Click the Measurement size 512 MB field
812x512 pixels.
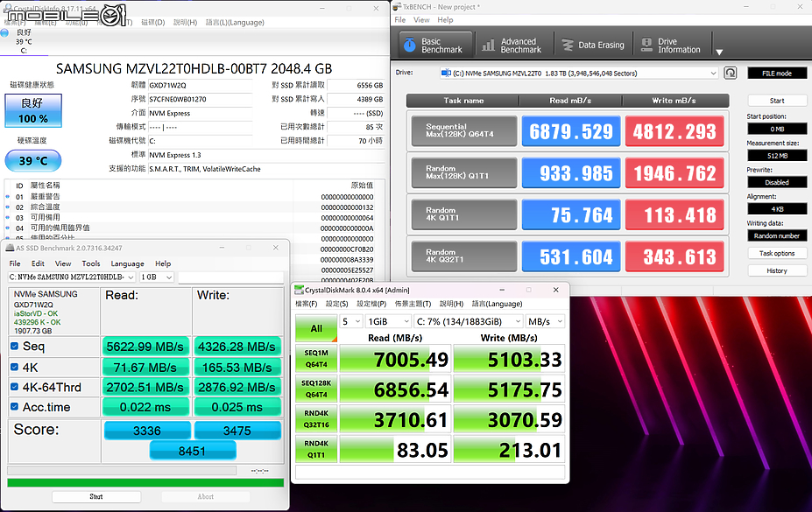777,156
